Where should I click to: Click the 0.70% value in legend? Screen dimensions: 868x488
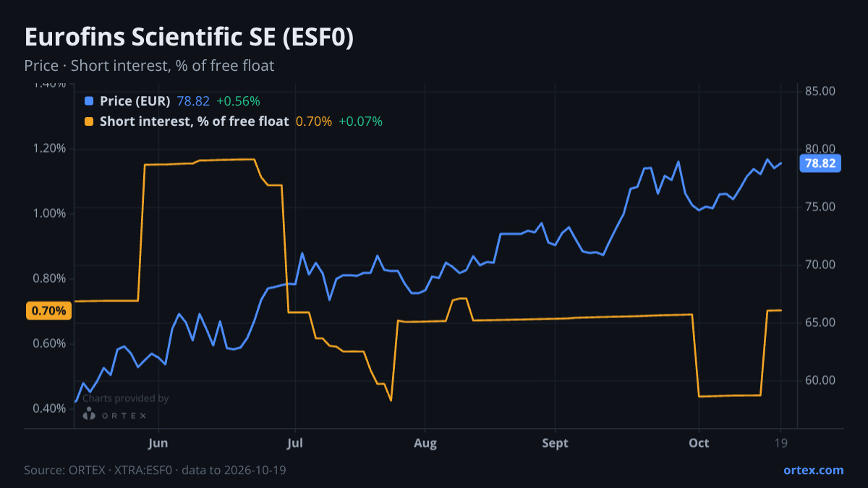point(314,121)
